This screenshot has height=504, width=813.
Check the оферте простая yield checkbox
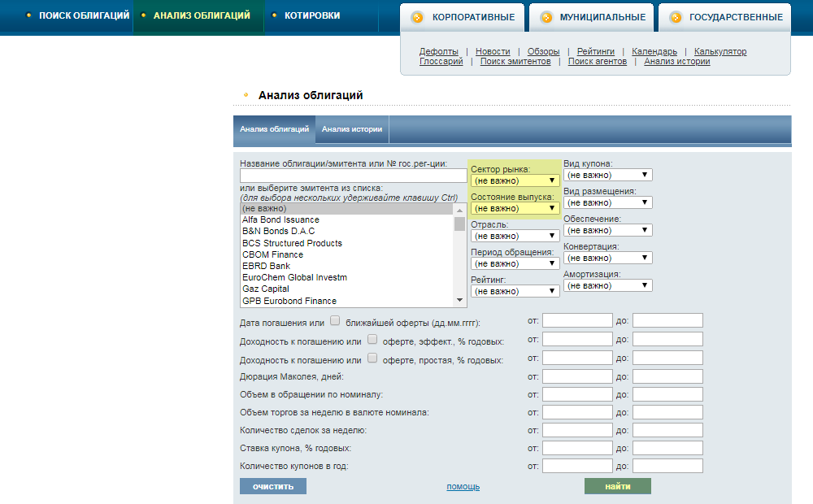(372, 358)
